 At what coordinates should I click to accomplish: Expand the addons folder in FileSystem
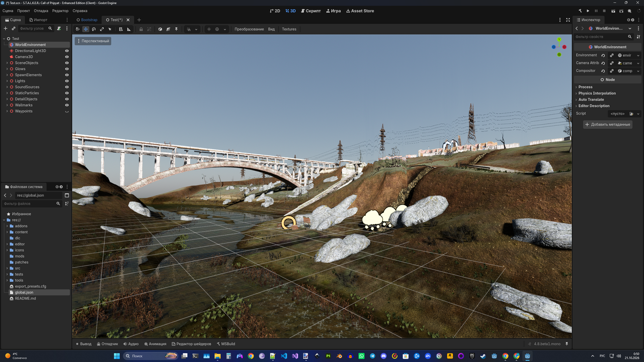pos(7,226)
